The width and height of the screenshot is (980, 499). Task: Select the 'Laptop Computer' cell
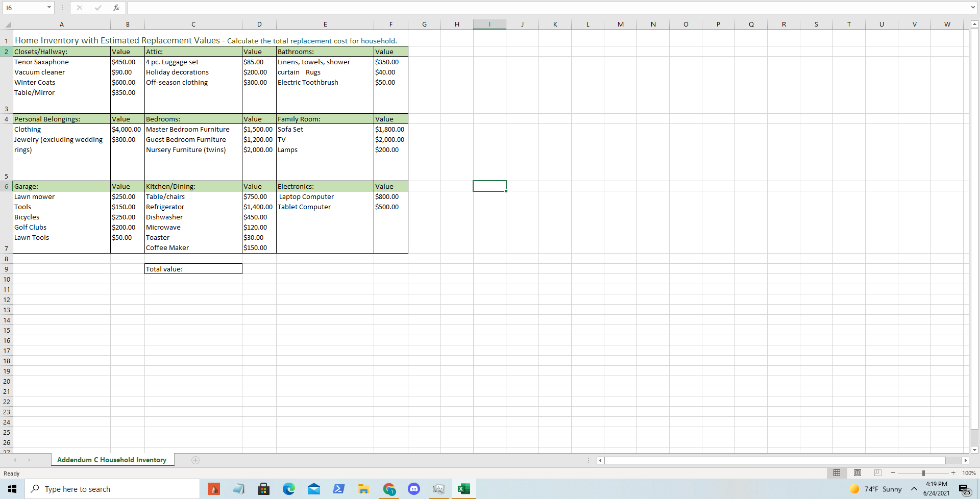[306, 197]
